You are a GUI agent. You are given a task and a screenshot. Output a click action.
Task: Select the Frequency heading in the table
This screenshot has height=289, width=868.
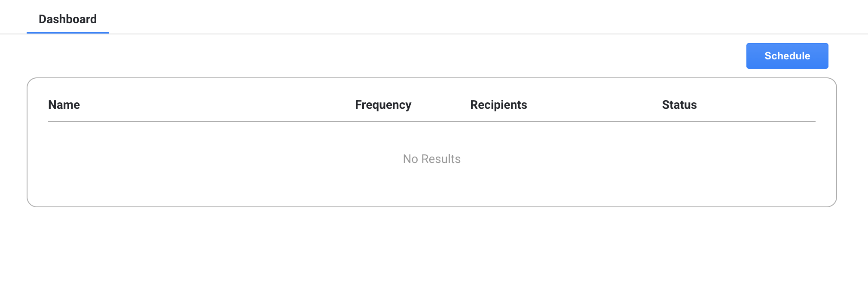click(x=383, y=105)
